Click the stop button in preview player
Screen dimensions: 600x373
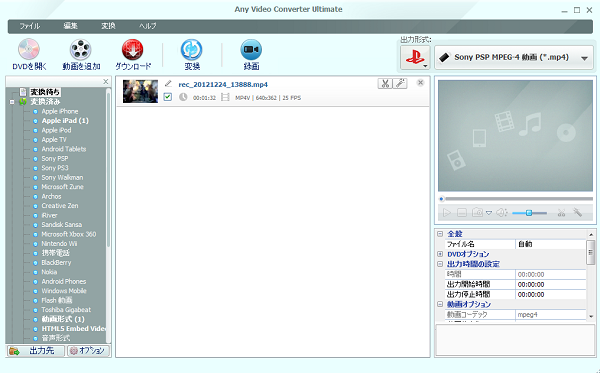tap(462, 212)
